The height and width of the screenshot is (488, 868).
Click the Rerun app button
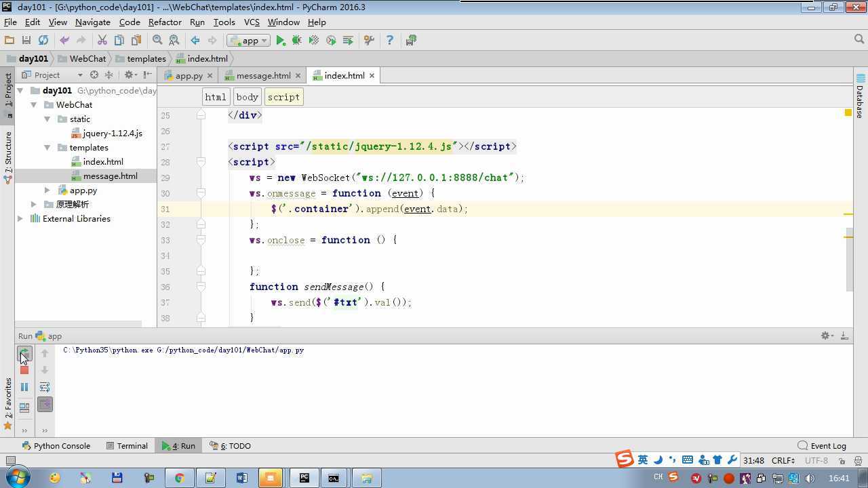(x=24, y=353)
